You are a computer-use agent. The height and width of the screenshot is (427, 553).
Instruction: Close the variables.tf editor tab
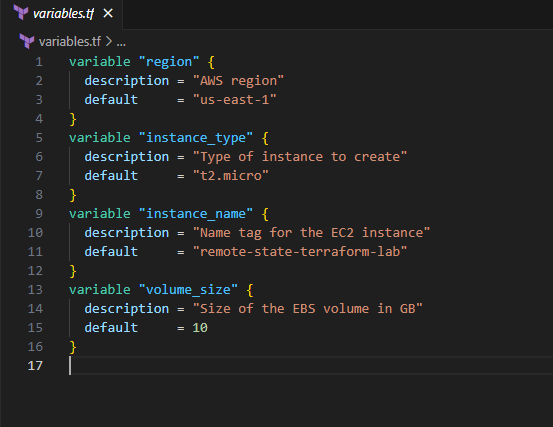[x=108, y=13]
